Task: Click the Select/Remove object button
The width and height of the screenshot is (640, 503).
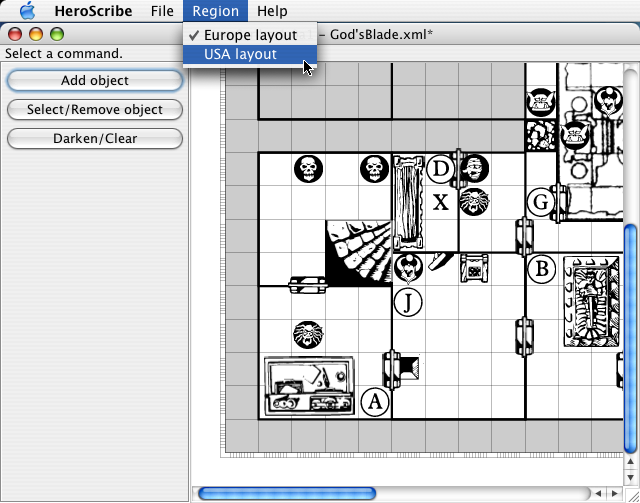Action: [x=95, y=109]
